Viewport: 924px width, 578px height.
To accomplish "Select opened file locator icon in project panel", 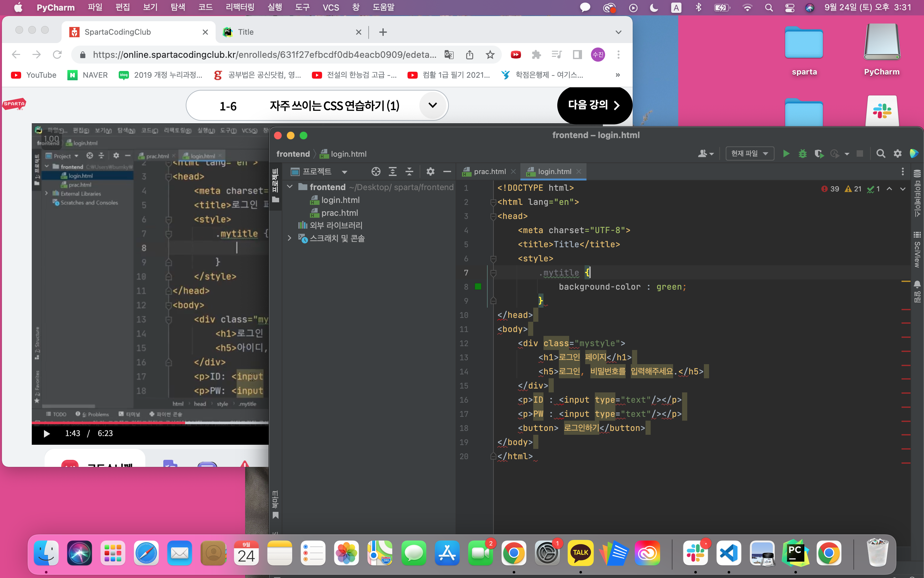I will [376, 172].
